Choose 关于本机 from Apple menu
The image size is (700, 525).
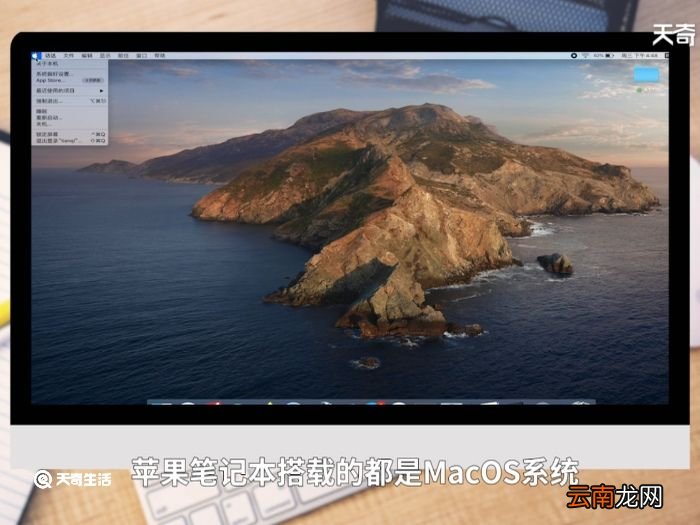[70, 64]
